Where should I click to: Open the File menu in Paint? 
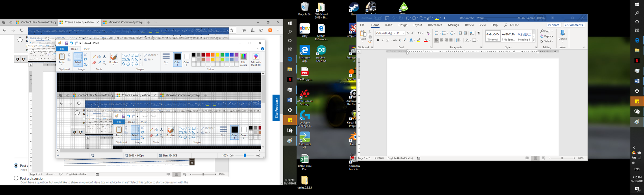[62, 49]
